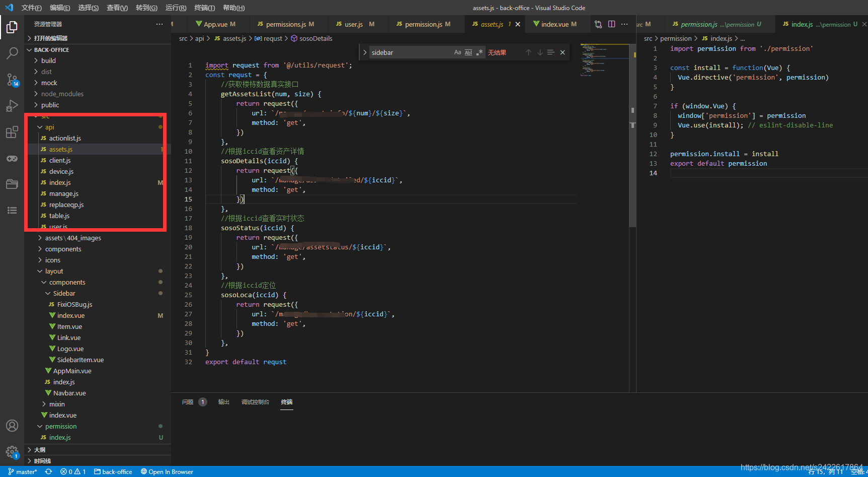Expand the mock folder

[x=98, y=83]
